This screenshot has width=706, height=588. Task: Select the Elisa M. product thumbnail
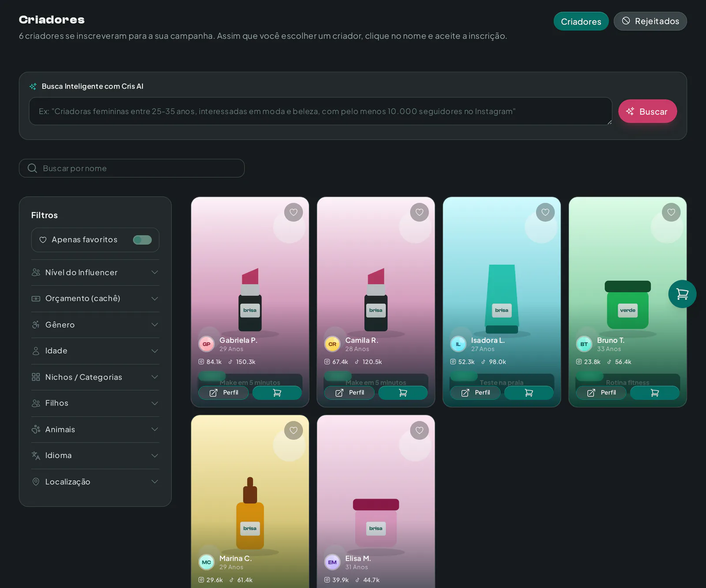[x=376, y=523]
